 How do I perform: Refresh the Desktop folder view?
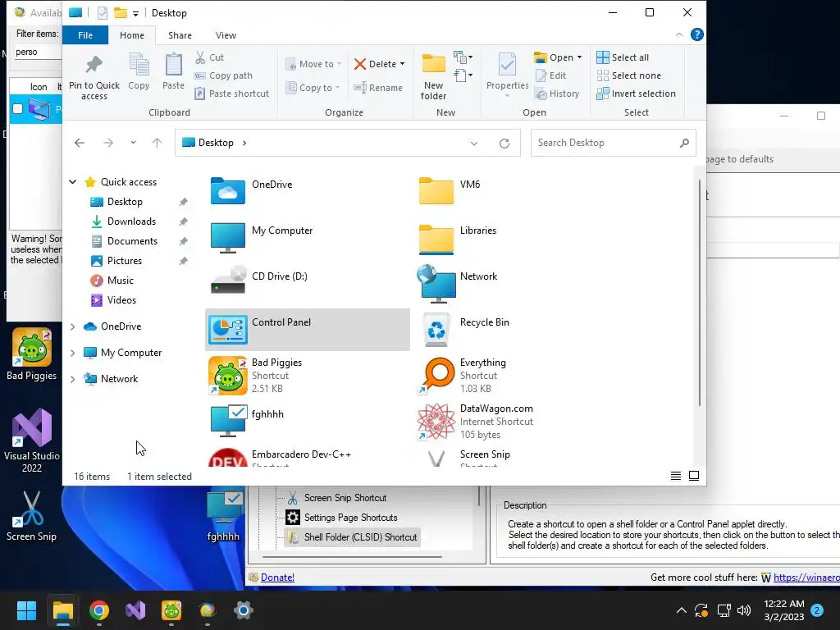[504, 143]
